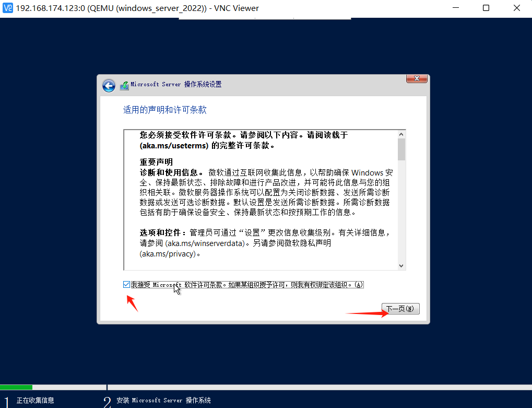Toggle the accept Microsoft license terms checkbox
Screen dimensions: 532x408
point(126,284)
